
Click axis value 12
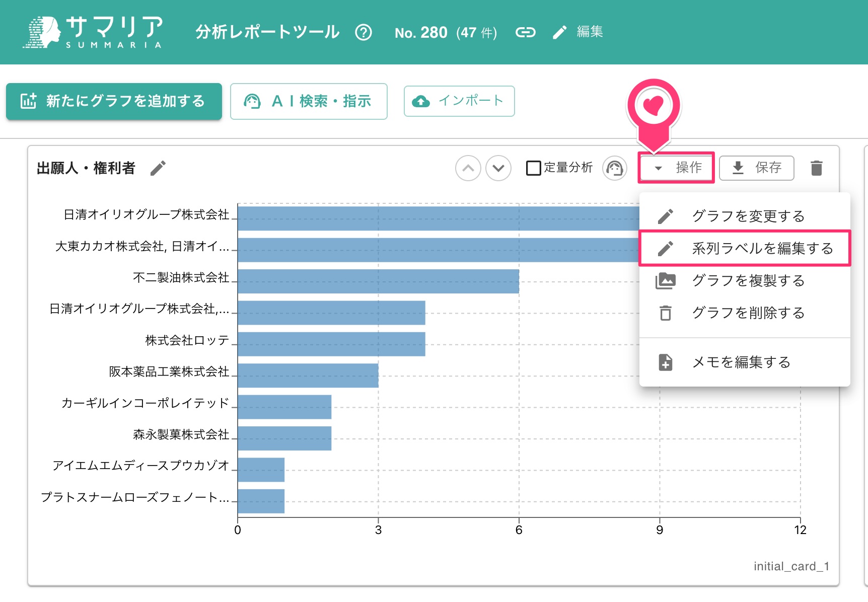(800, 530)
